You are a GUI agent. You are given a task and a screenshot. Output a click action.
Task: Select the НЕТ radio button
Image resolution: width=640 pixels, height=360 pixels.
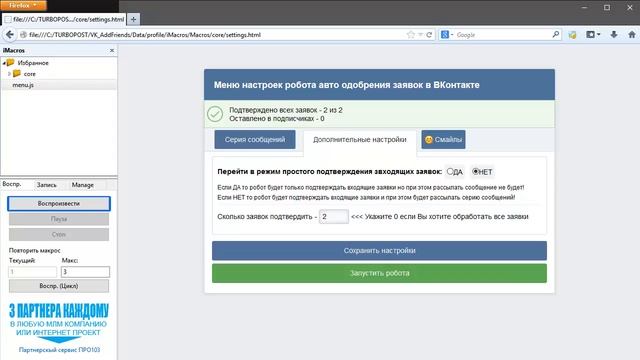coord(475,171)
